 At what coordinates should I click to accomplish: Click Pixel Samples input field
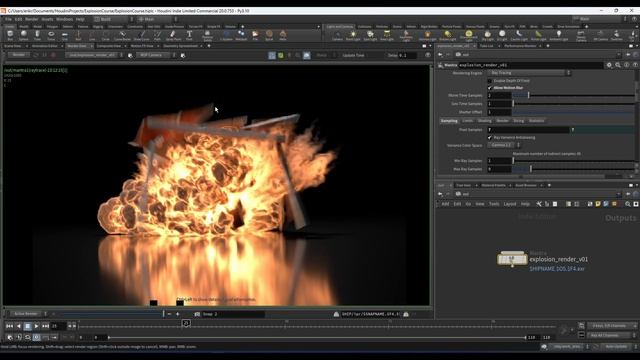pyautogui.click(x=529, y=129)
